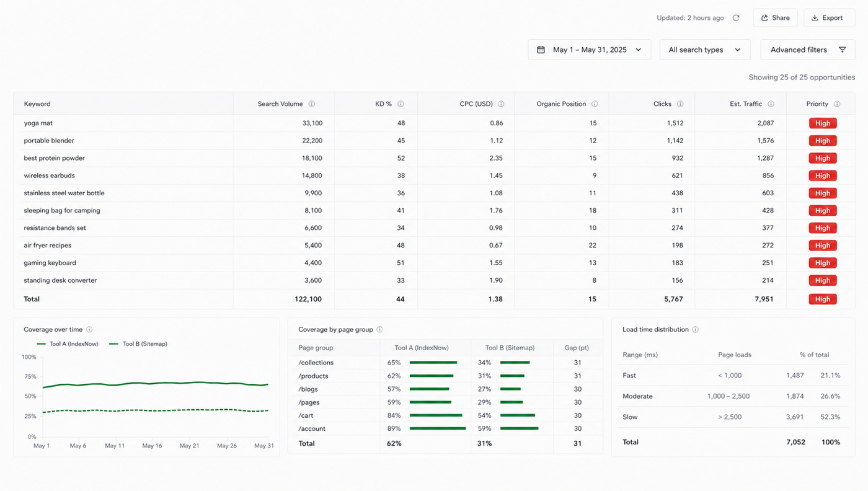Image resolution: width=868 pixels, height=491 pixels.
Task: Expand the All search types dropdown
Action: [705, 50]
